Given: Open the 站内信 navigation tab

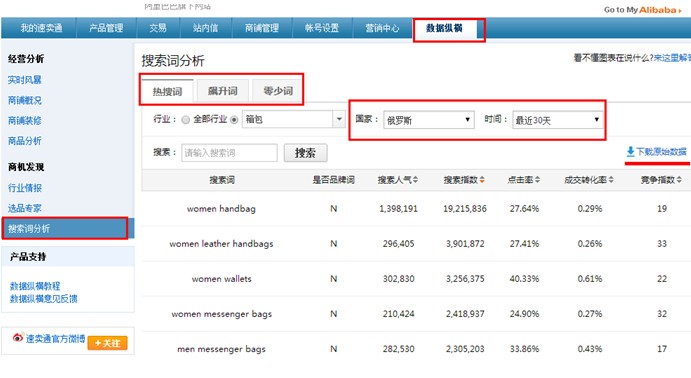Looking at the screenshot, I should pos(205,28).
